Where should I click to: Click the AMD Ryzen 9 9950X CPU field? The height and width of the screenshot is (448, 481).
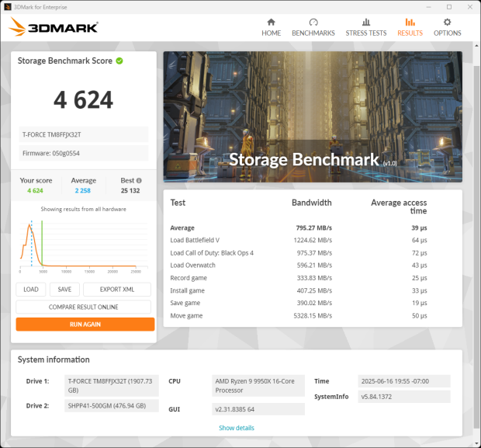[x=258, y=386]
